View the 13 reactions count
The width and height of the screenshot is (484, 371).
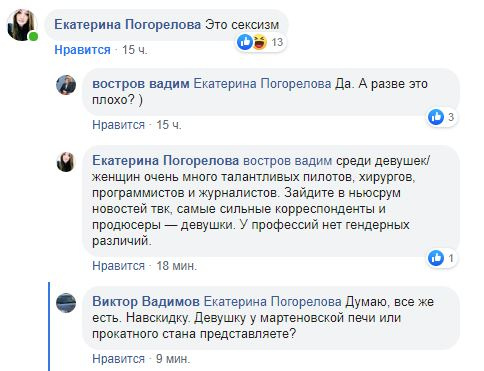[277, 42]
